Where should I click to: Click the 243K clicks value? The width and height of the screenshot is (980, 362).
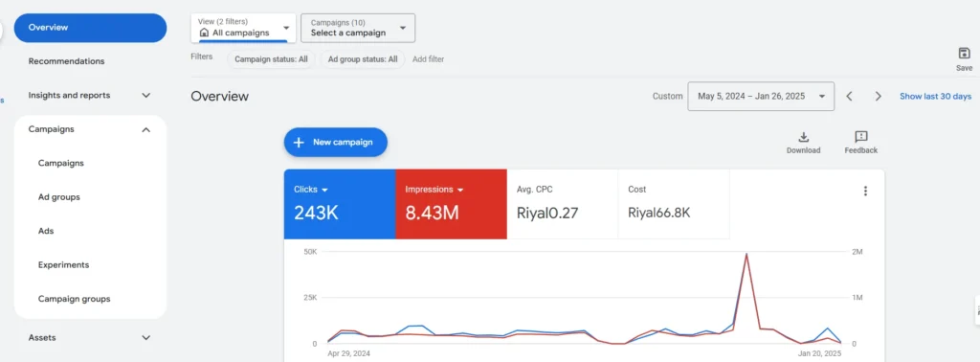316,213
